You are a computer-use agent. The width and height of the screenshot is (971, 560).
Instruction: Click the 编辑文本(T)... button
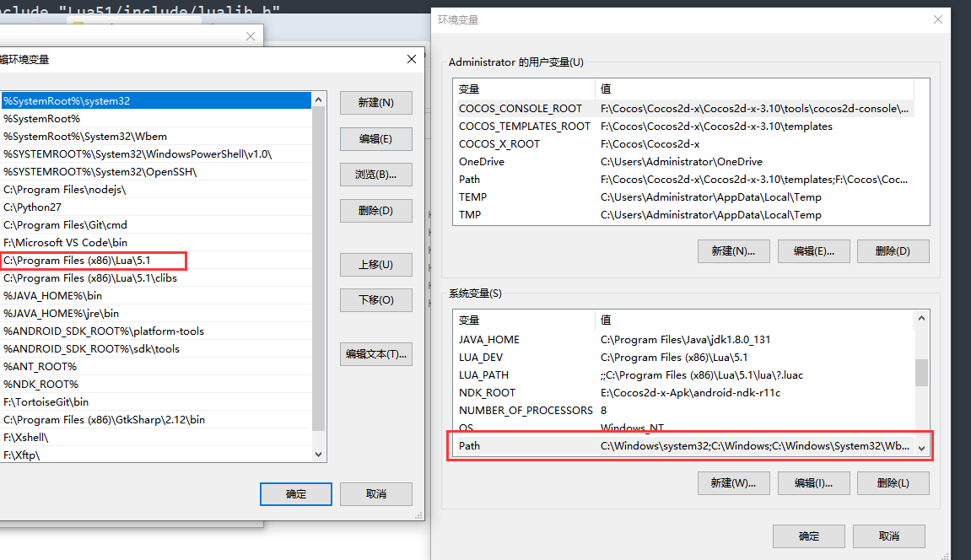pyautogui.click(x=376, y=354)
